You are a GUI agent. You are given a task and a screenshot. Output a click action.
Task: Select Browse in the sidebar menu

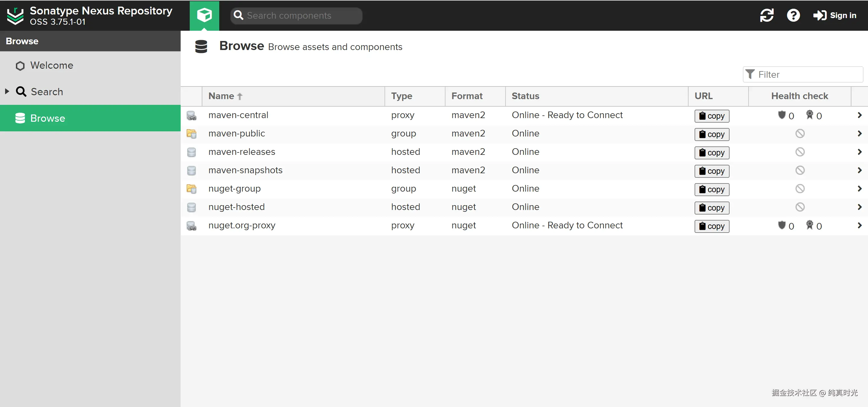(x=48, y=118)
